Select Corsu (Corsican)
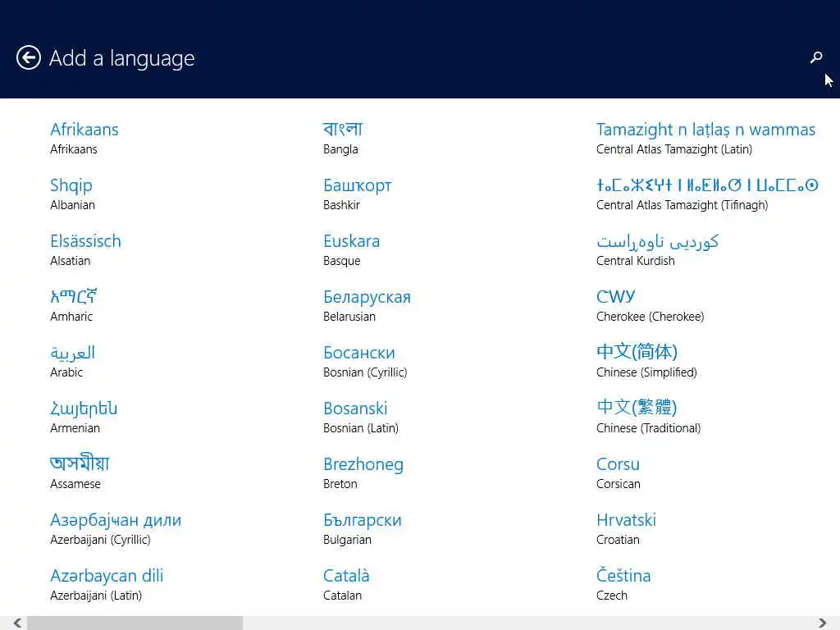This screenshot has height=630, width=840. coord(619,472)
